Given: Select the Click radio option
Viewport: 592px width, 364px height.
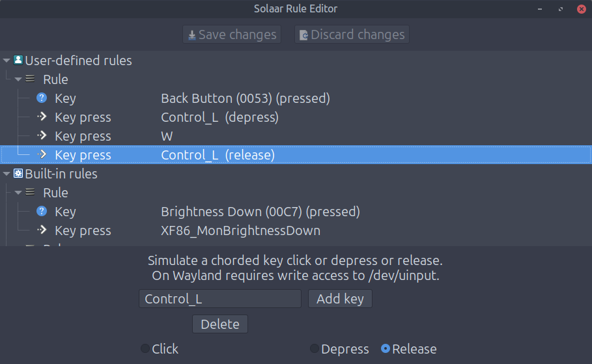Looking at the screenshot, I should (145, 348).
